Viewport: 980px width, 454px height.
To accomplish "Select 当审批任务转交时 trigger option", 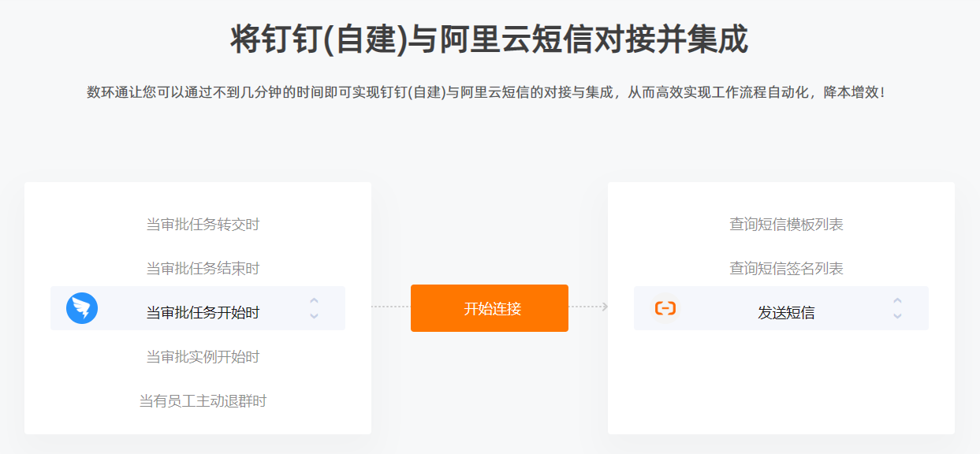I will 203,225.
